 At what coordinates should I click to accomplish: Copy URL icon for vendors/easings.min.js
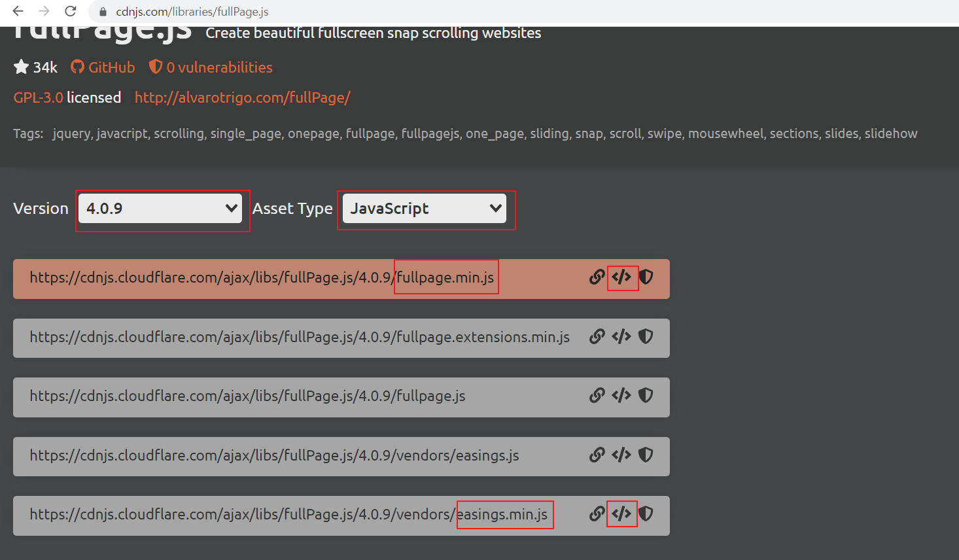(597, 514)
